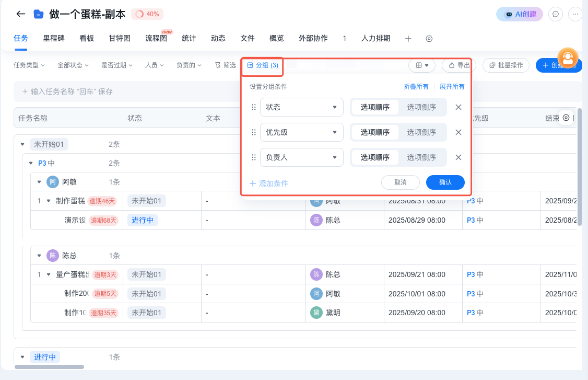Viewport: 588px width, 380px height.
Task: Open the 负责人 grouping condition dropdown
Action: (x=301, y=157)
